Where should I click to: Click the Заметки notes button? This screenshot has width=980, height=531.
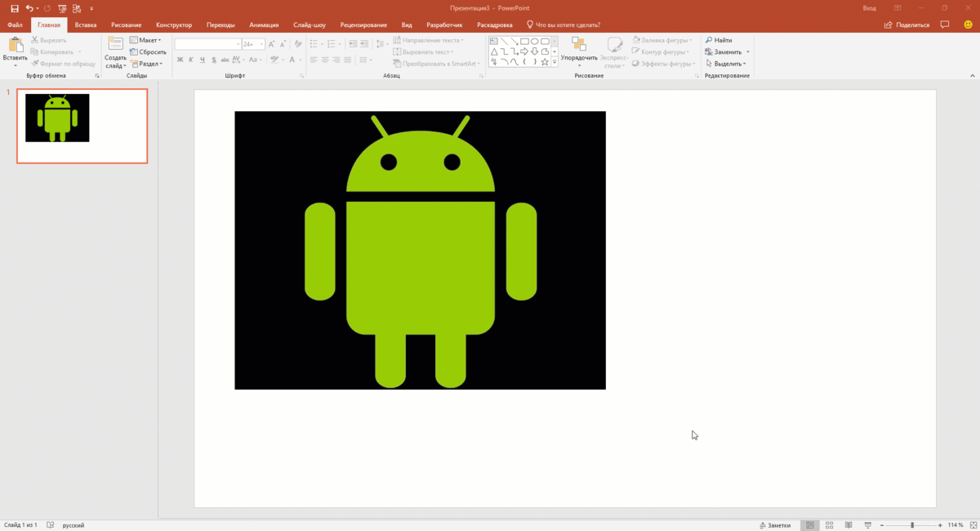coord(775,525)
